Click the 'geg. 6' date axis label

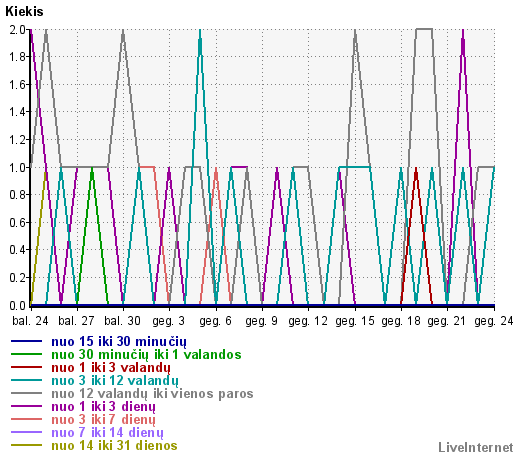[x=215, y=321]
